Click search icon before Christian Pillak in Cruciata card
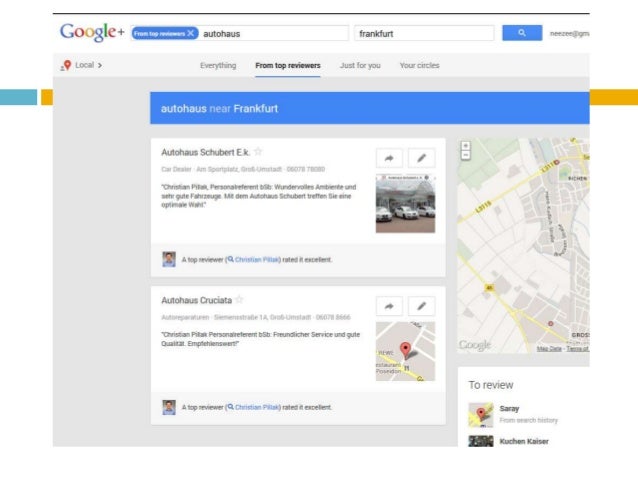Screen dimensions: 638x479 [x=230, y=407]
